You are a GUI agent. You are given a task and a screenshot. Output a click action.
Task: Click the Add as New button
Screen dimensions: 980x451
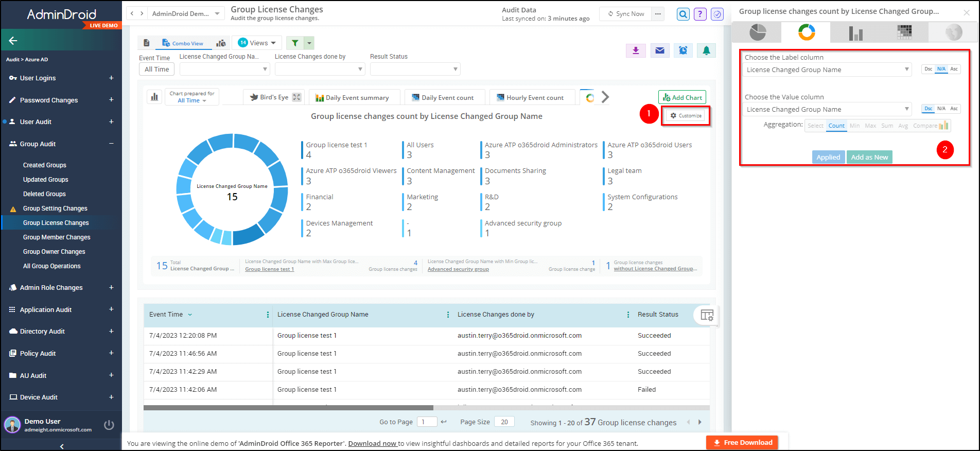point(869,157)
